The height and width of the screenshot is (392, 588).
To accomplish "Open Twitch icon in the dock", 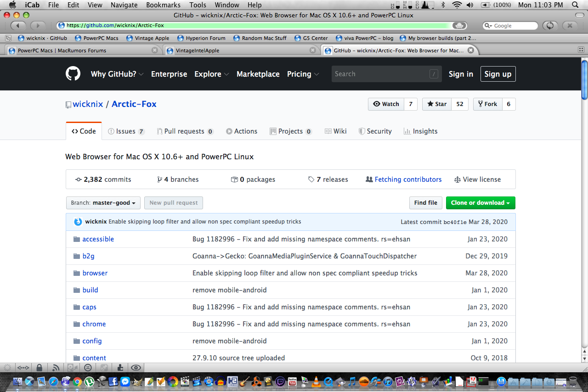I will click(280, 381).
